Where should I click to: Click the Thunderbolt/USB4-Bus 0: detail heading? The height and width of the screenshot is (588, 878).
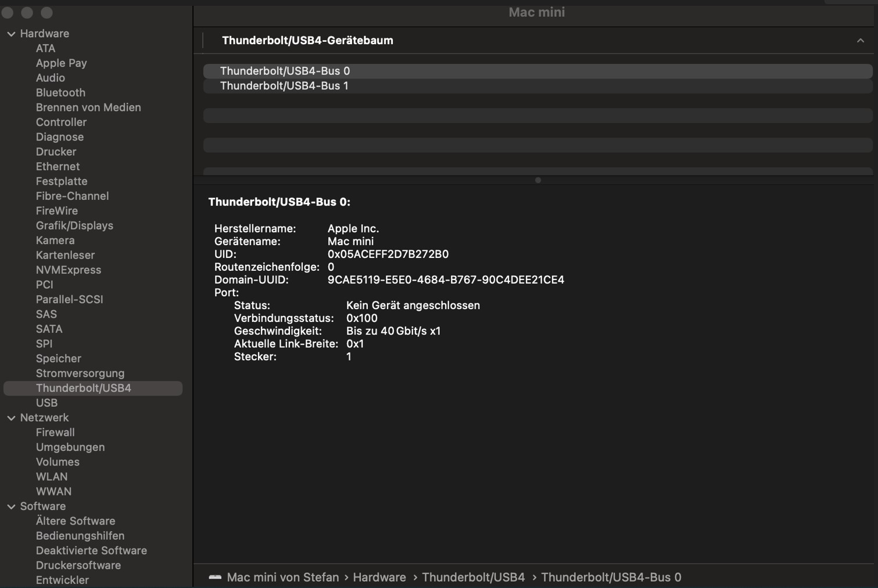(x=279, y=202)
